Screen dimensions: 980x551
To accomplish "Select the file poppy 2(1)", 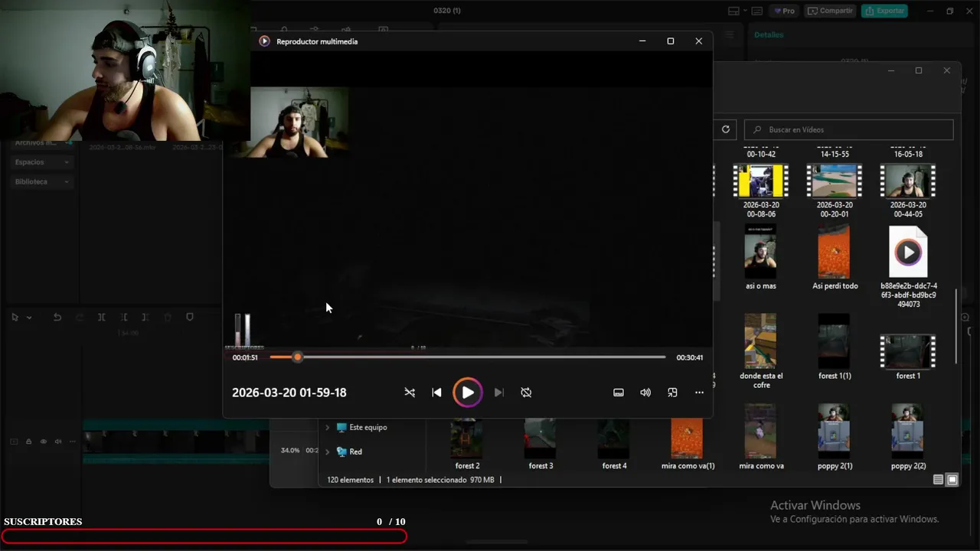I will point(835,437).
